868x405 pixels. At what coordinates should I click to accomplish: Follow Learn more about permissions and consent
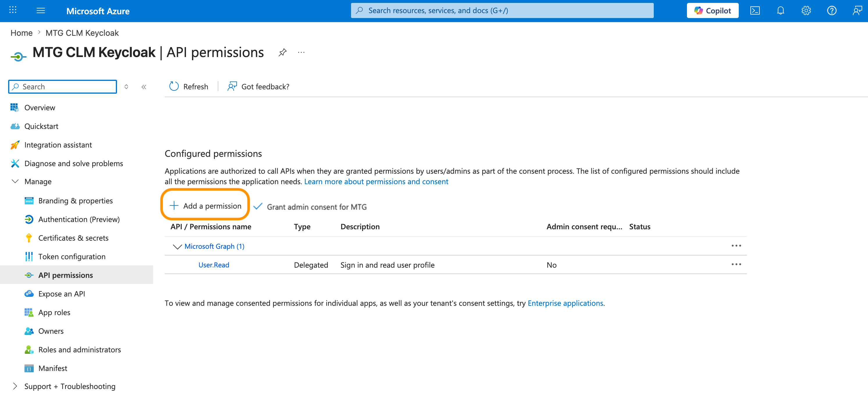coord(376,182)
